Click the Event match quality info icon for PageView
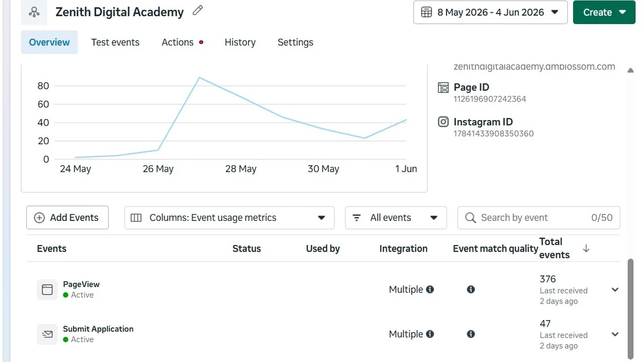This screenshot has height=362, width=644. [x=471, y=289]
